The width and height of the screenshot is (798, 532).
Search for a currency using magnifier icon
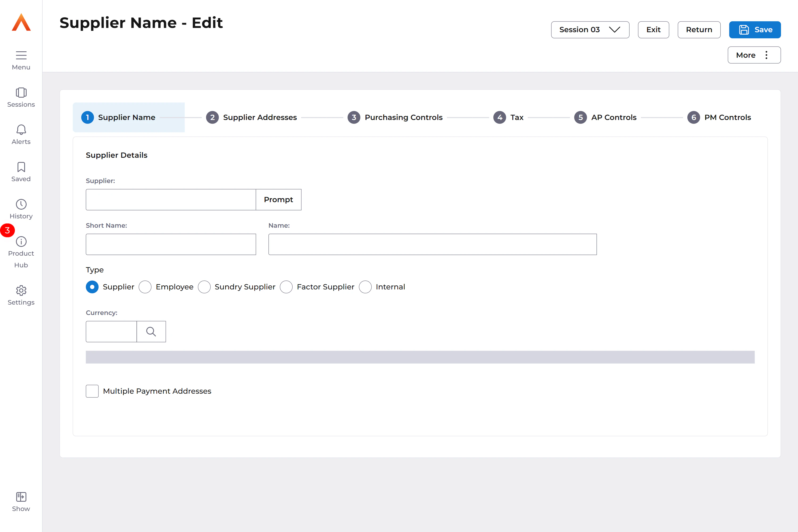[x=151, y=331]
